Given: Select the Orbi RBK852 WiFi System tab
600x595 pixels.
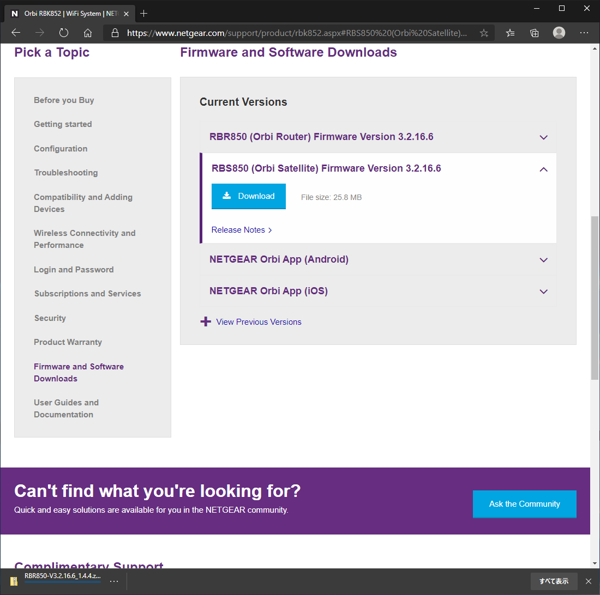Looking at the screenshot, I should [70, 14].
